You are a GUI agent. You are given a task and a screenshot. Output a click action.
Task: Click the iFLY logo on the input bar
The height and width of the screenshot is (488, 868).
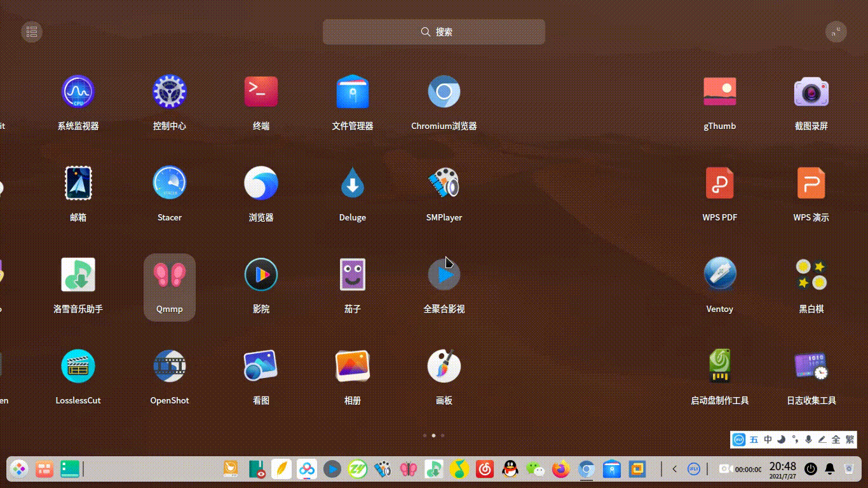pos(739,439)
